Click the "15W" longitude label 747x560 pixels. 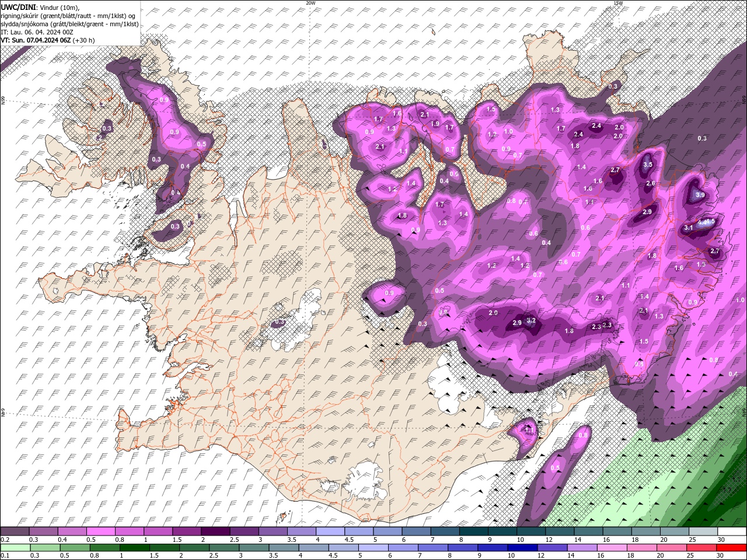pyautogui.click(x=617, y=3)
